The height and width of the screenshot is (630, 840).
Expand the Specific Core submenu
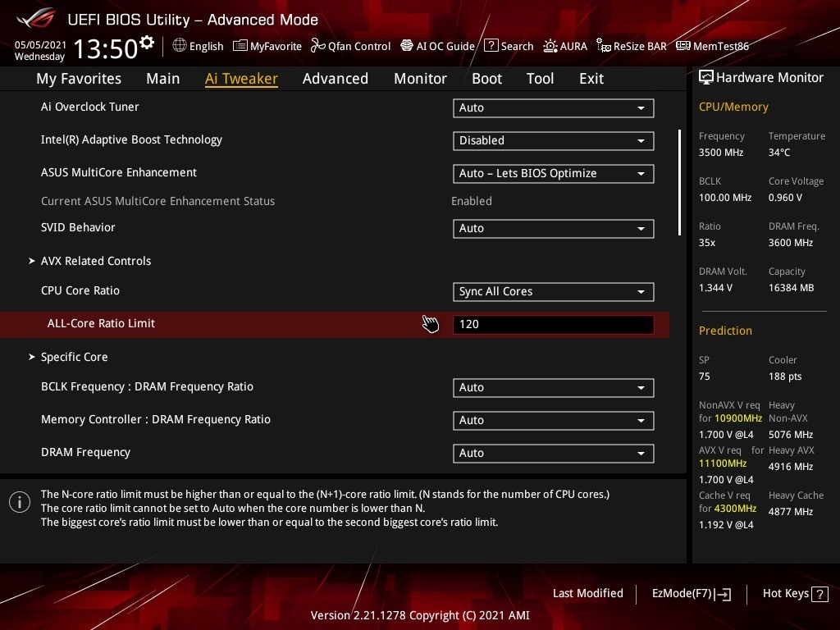74,357
